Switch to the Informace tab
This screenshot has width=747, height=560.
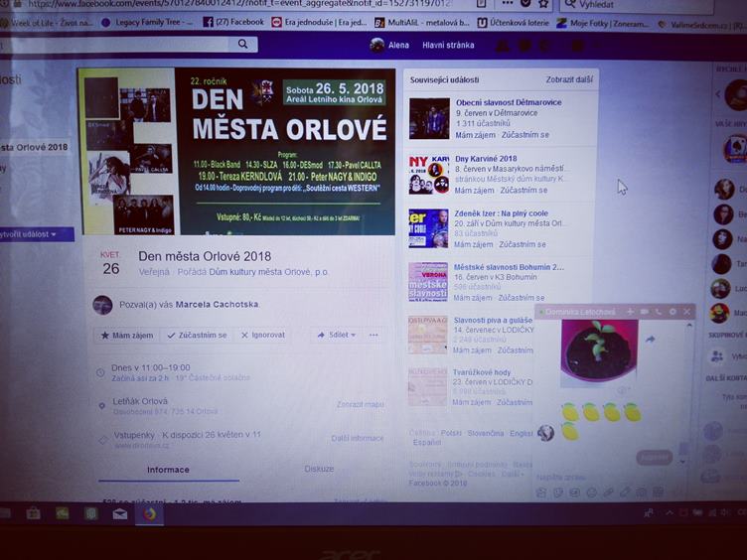[168, 470]
